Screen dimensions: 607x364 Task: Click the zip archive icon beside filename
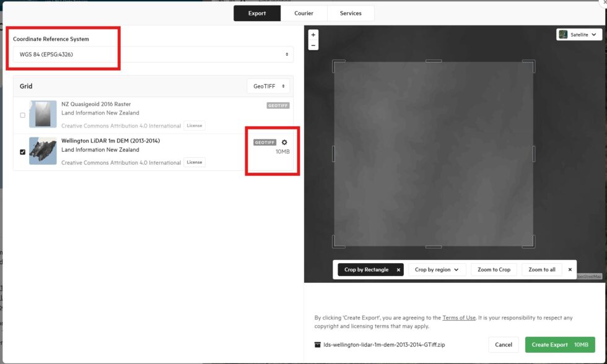tap(317, 345)
